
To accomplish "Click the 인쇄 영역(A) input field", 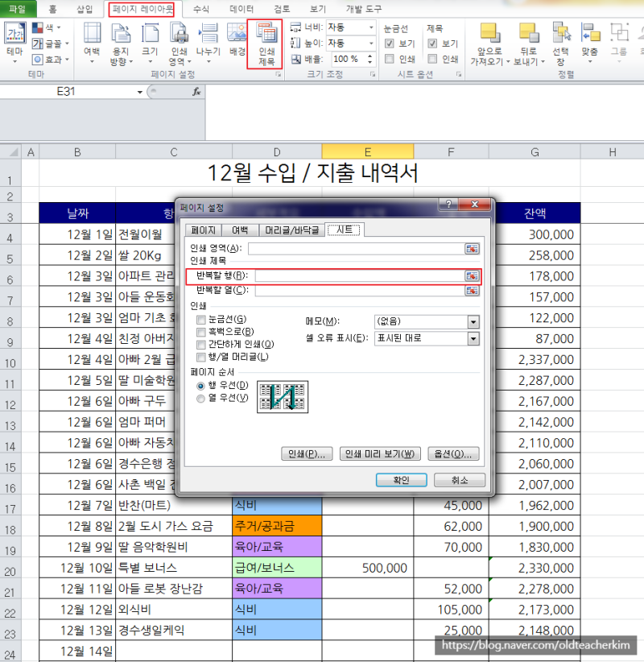I will tap(356, 249).
